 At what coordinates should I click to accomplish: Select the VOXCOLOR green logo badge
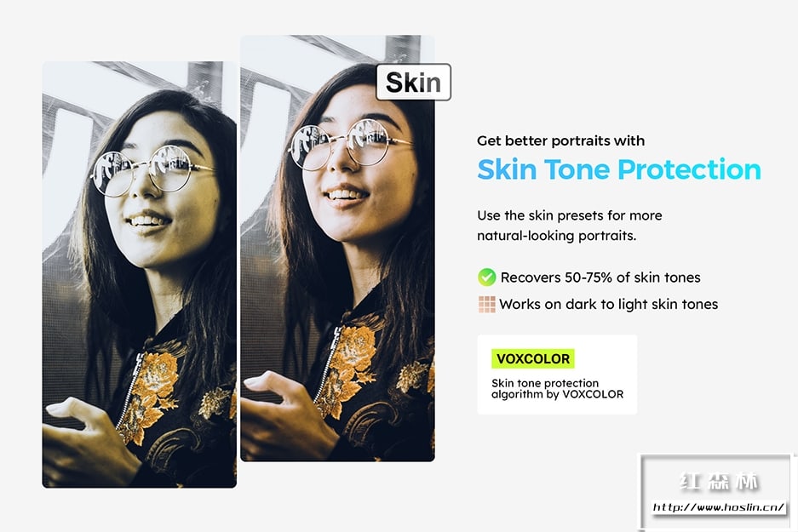pos(533,358)
